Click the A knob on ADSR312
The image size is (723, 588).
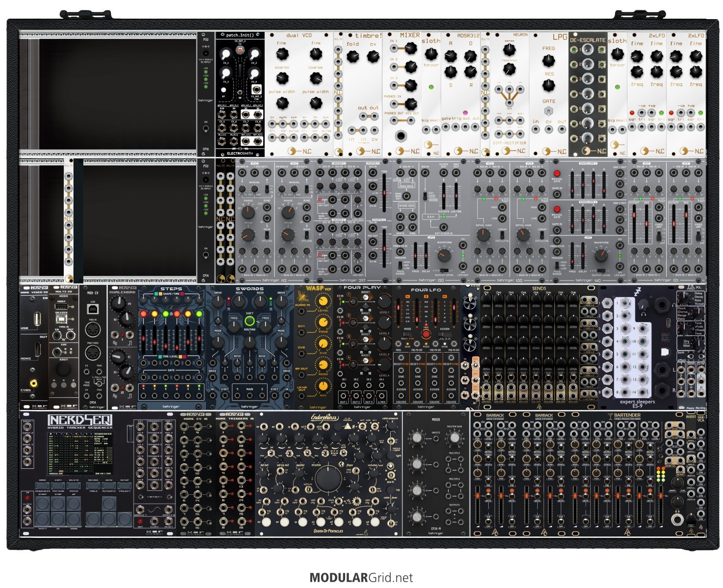450,56
